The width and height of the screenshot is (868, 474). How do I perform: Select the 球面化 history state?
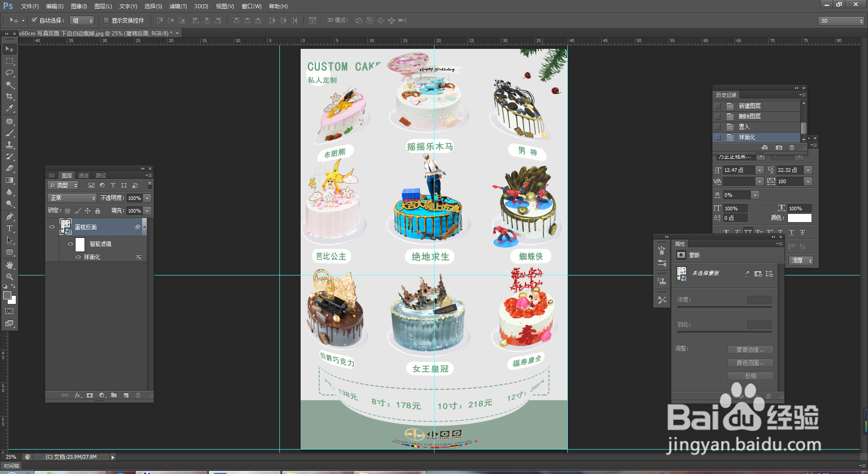756,137
